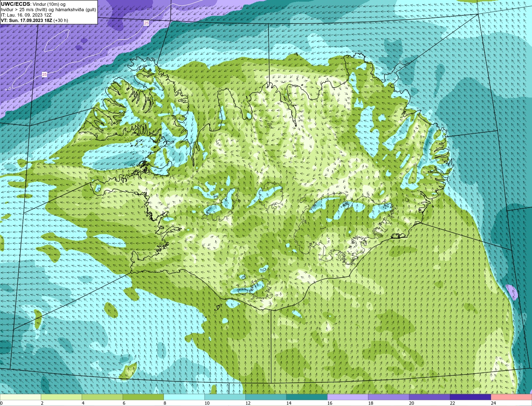Click the 12–14 m/s teal swatch
The image size is (532, 406).
pos(266,397)
